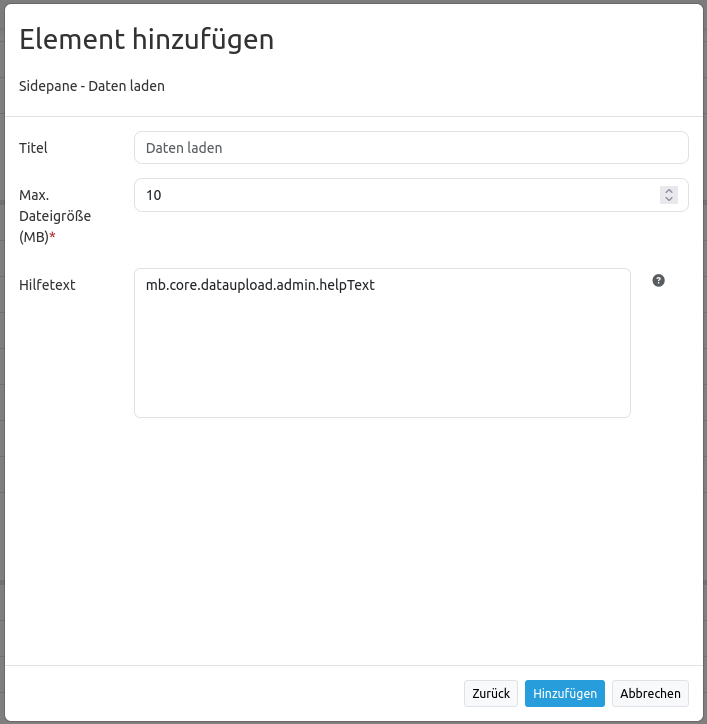Select the Hilfetext label
The width and height of the screenshot is (707, 724).
[x=47, y=285]
